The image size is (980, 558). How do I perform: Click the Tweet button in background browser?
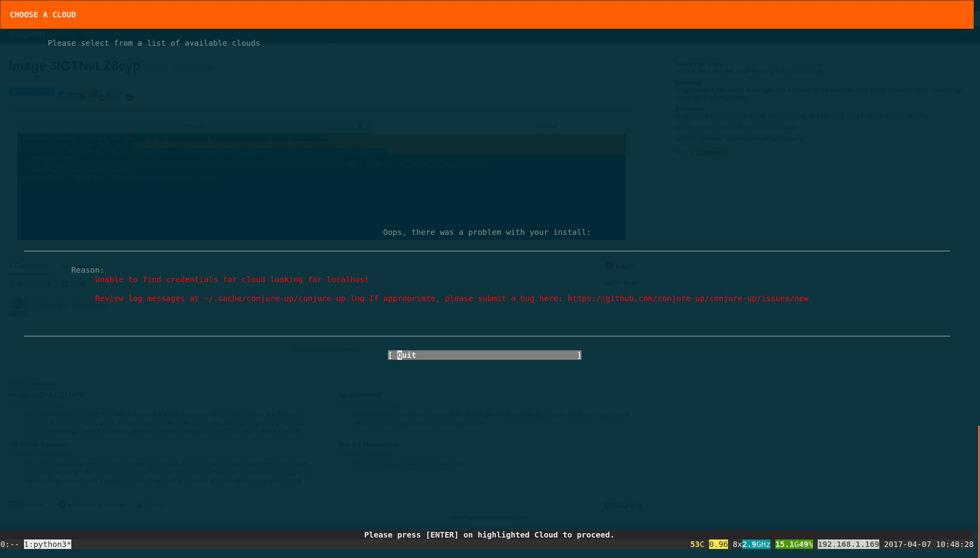pos(69,93)
